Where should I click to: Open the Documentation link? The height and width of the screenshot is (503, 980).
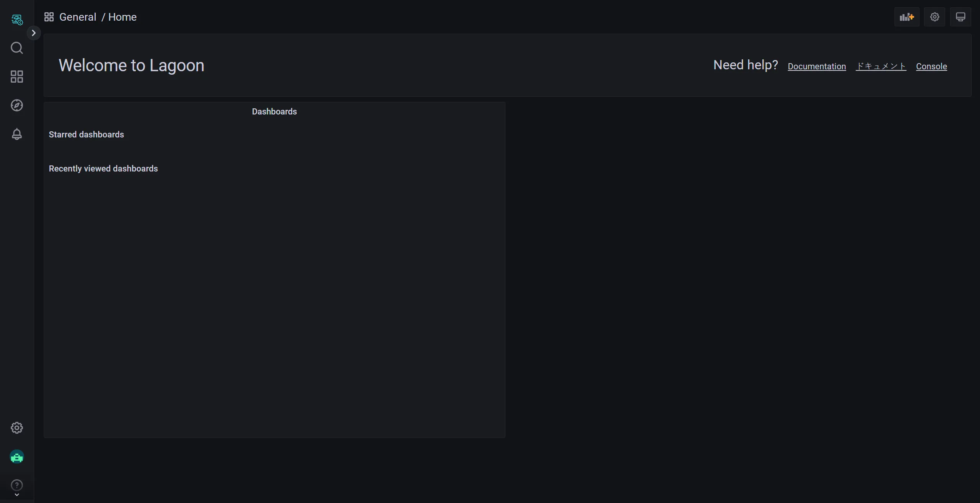[817, 66]
